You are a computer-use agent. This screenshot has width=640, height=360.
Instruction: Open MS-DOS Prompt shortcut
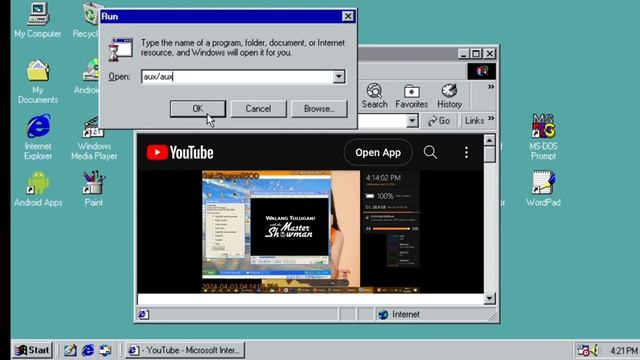coord(543,137)
